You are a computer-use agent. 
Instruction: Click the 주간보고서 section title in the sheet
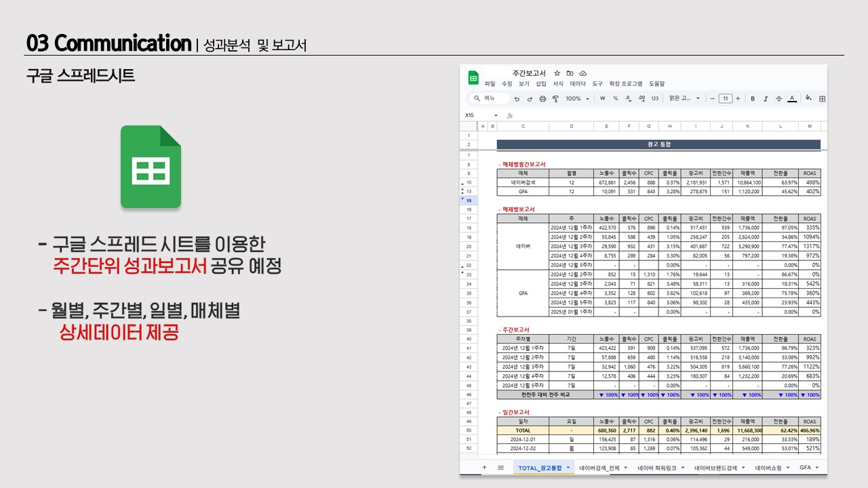click(515, 330)
